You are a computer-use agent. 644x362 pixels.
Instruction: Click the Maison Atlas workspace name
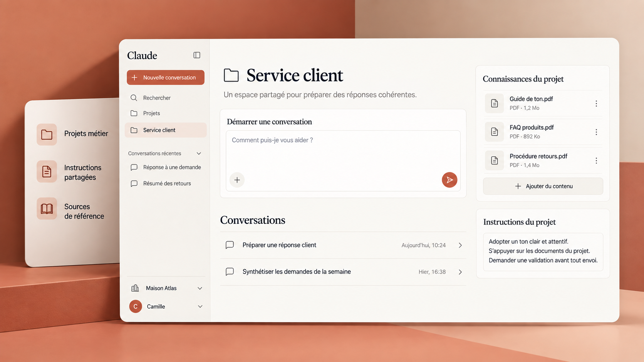pyautogui.click(x=161, y=288)
